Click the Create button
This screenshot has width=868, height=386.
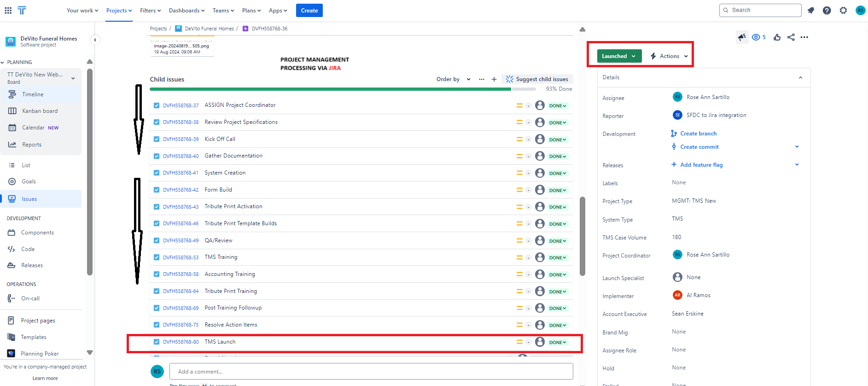[309, 10]
